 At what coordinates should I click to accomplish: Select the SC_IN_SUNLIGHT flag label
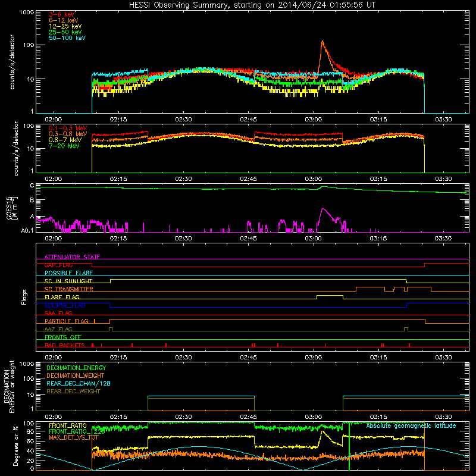point(68,281)
